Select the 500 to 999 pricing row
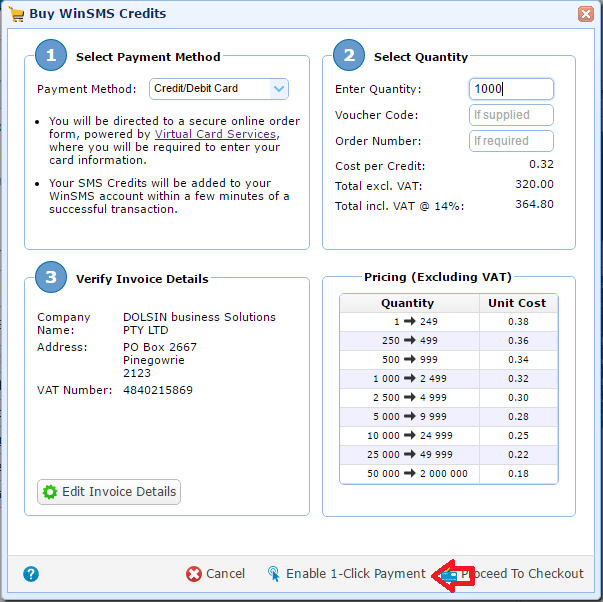 pos(448,360)
